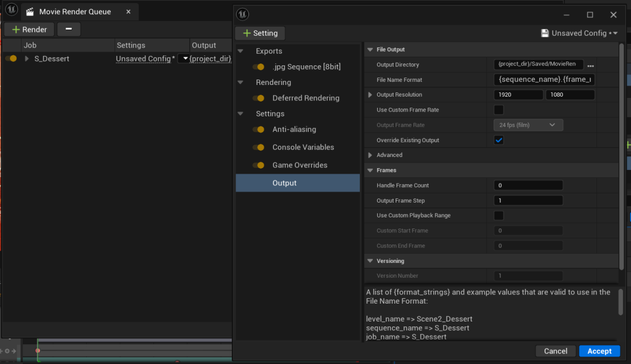631x364 pixels.
Task: Click the Custom End Frame field
Action: click(x=528, y=246)
